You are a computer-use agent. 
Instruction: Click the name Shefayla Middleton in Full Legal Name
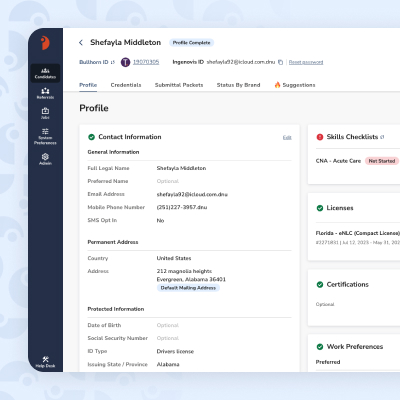pyautogui.click(x=181, y=168)
